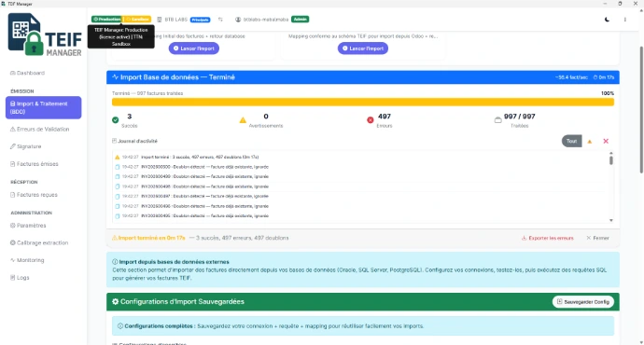The image size is (644, 345).
Task: Click the switch company arrows icon
Action: coord(220,20)
